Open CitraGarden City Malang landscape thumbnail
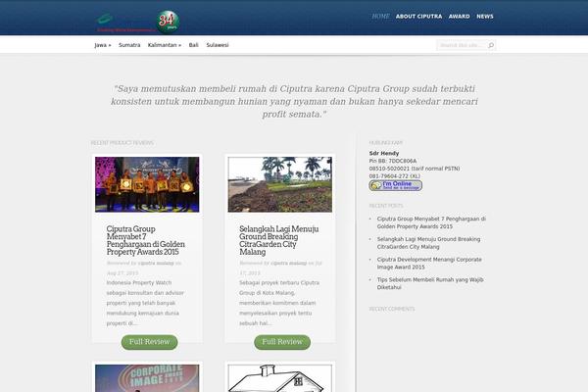This screenshot has height=392, width=588. (279, 184)
